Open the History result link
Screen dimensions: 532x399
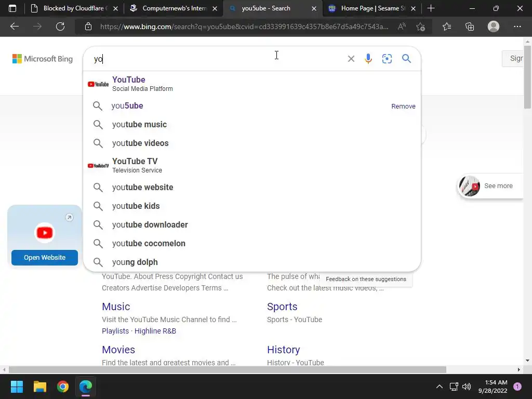(x=283, y=350)
